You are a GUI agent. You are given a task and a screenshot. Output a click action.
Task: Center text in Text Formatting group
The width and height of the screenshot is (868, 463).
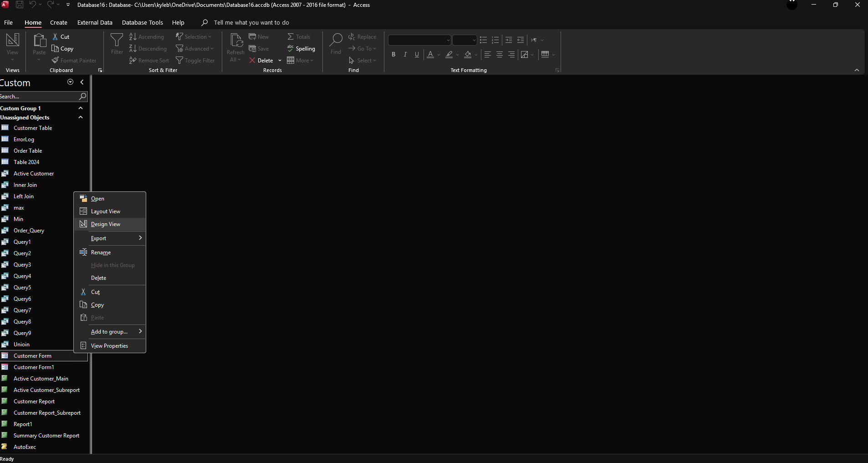pyautogui.click(x=500, y=55)
